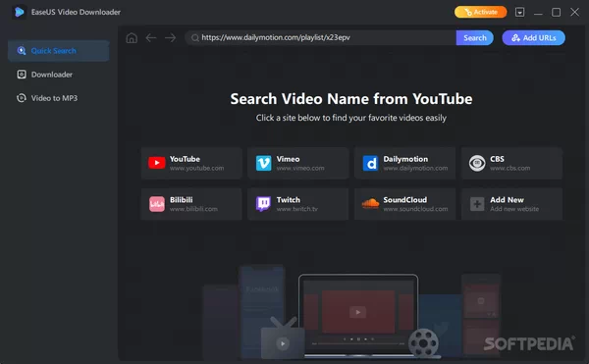The width and height of the screenshot is (589, 364).
Task: Open the Twitch site tile
Action: 298,204
